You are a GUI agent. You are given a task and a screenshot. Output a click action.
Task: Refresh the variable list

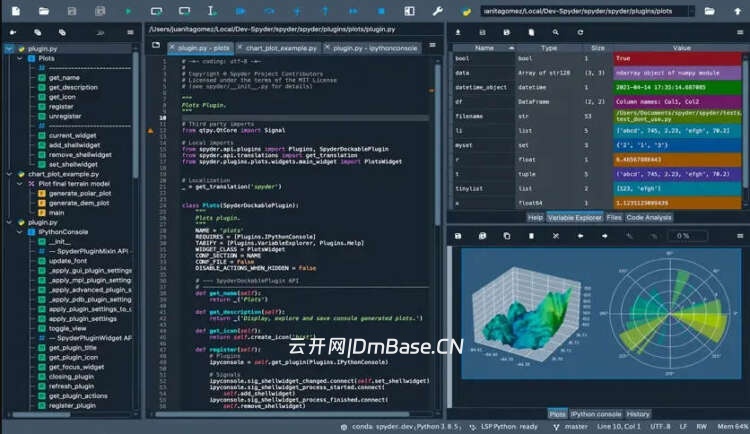[x=580, y=33]
